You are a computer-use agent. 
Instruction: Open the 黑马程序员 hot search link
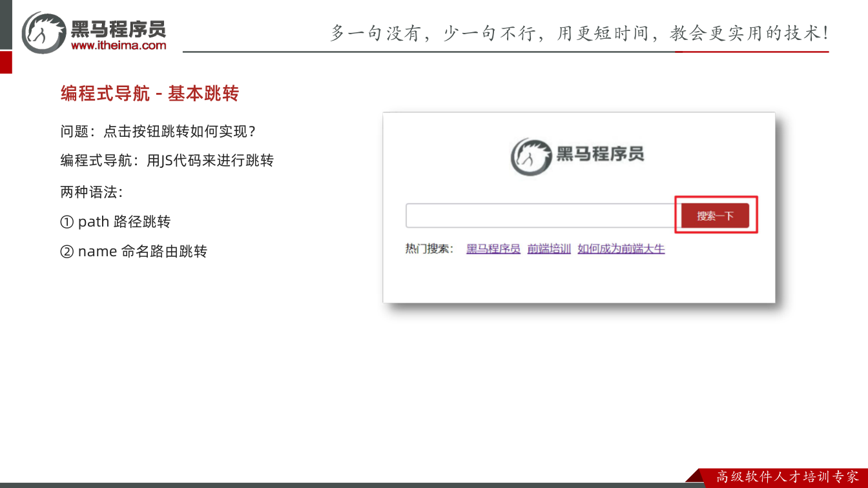click(x=493, y=249)
